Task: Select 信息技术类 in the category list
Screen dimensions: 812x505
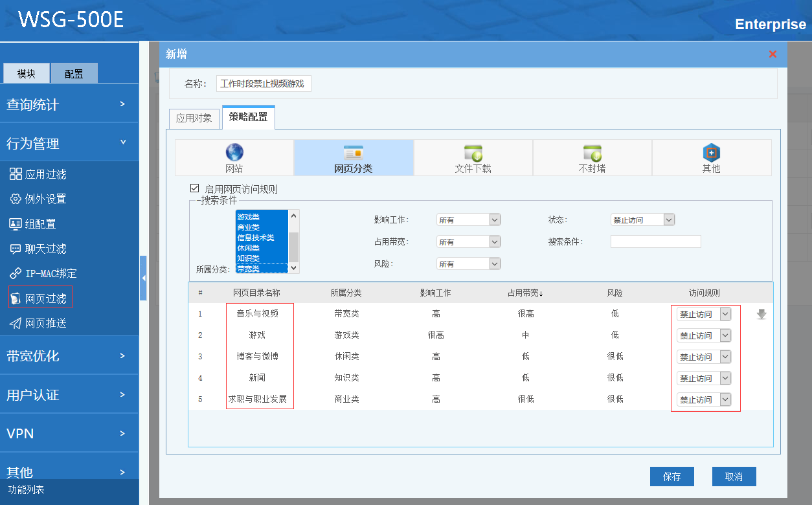Action: tap(256, 238)
